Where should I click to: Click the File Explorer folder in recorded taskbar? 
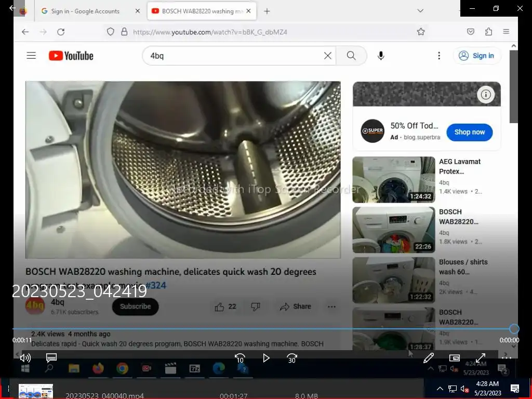click(x=74, y=368)
